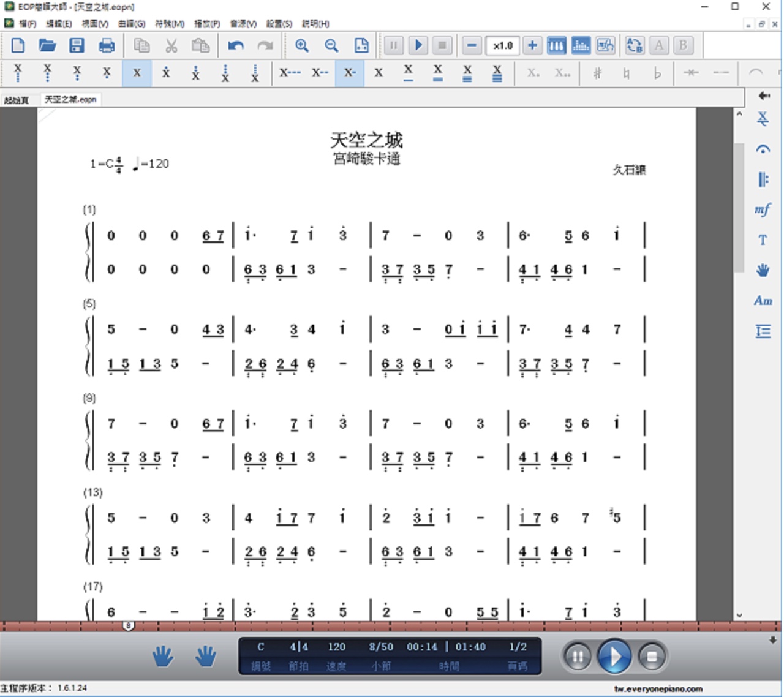This screenshot has height=697, width=784.
Task: Click the A-B loop repeat icon
Action: click(635, 45)
